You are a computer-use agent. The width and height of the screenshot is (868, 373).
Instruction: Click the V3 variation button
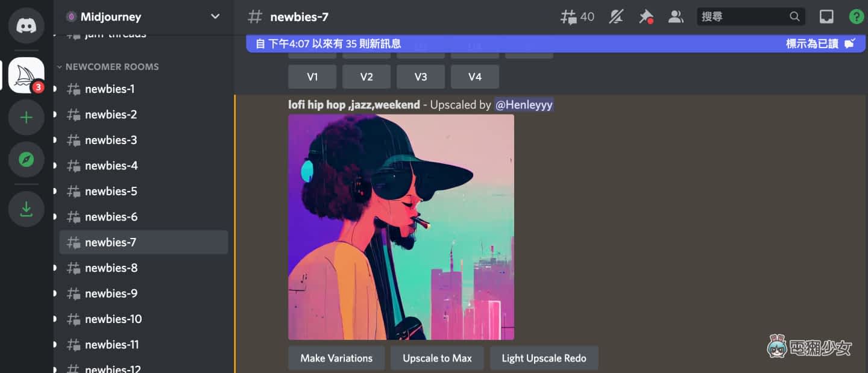coord(421,77)
